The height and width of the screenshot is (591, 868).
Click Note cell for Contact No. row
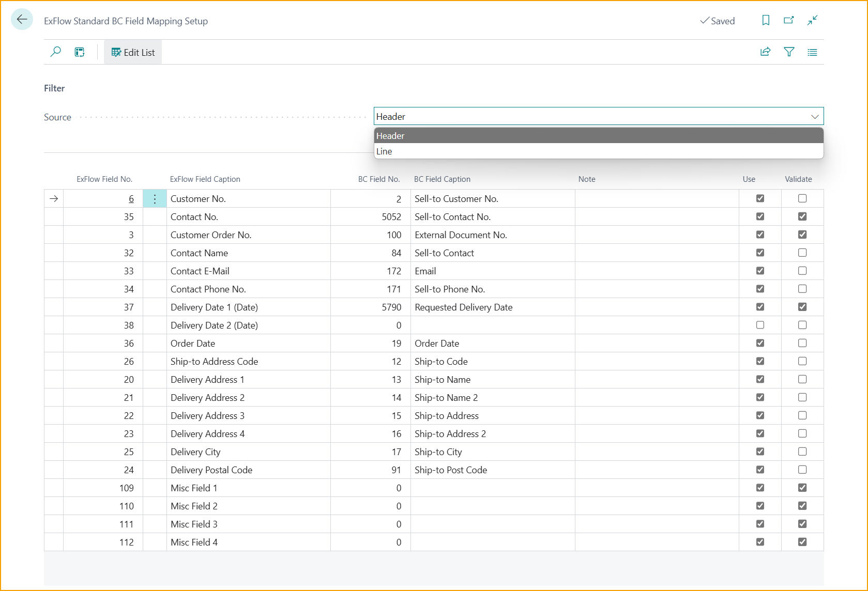click(657, 217)
